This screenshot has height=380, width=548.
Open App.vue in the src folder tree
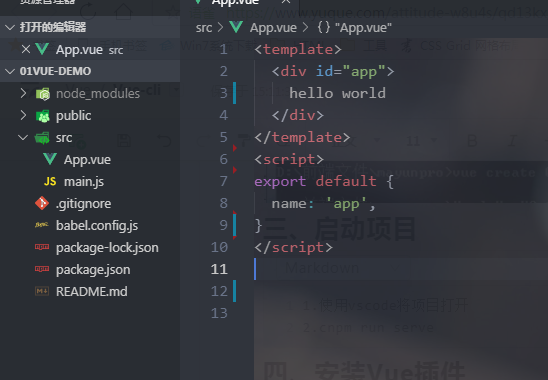pyautogui.click(x=87, y=160)
